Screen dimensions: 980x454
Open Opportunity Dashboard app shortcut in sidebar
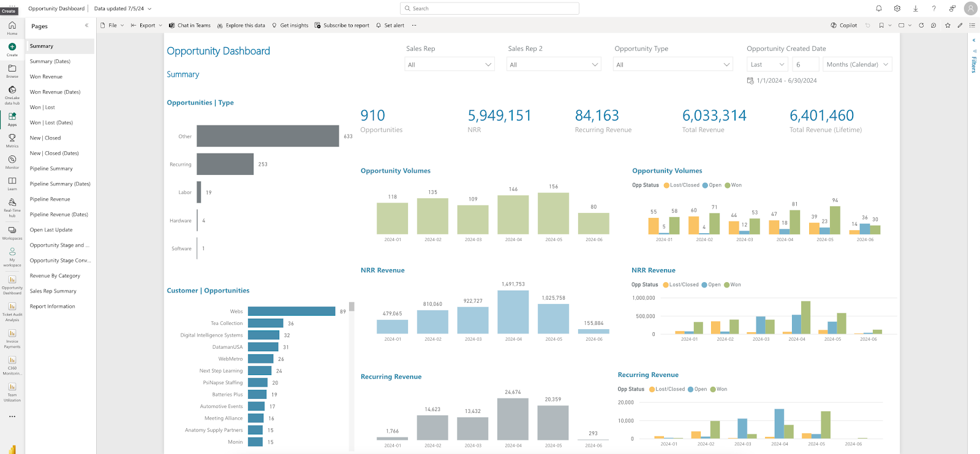pos(12,285)
